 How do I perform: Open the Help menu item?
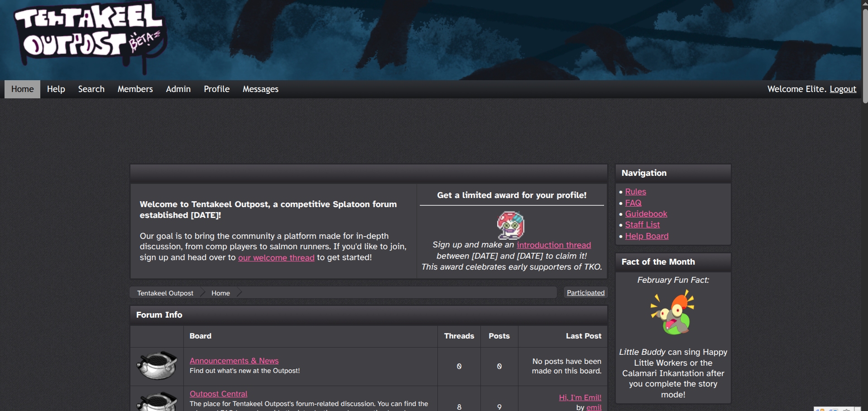coord(56,89)
